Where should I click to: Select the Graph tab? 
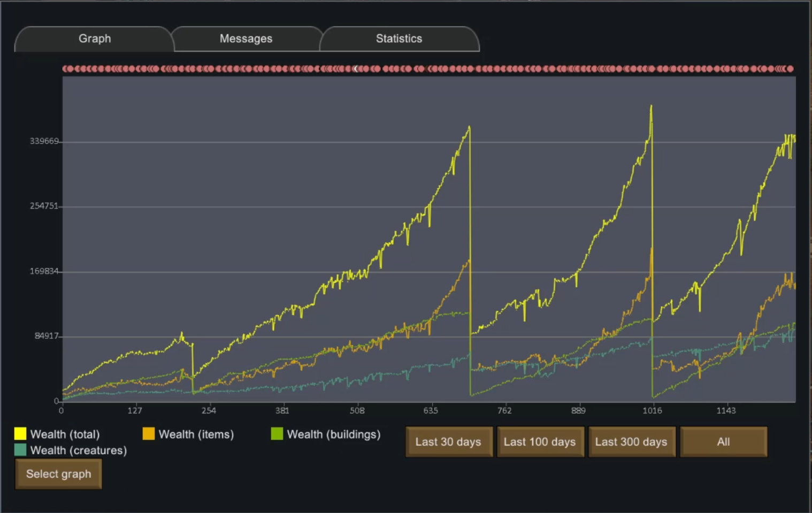(95, 39)
